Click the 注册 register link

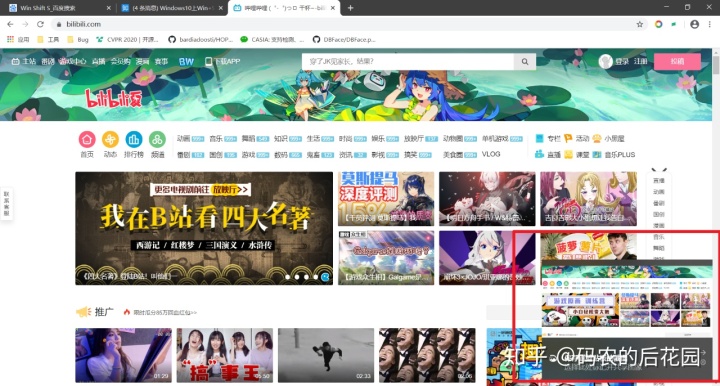tap(640, 62)
